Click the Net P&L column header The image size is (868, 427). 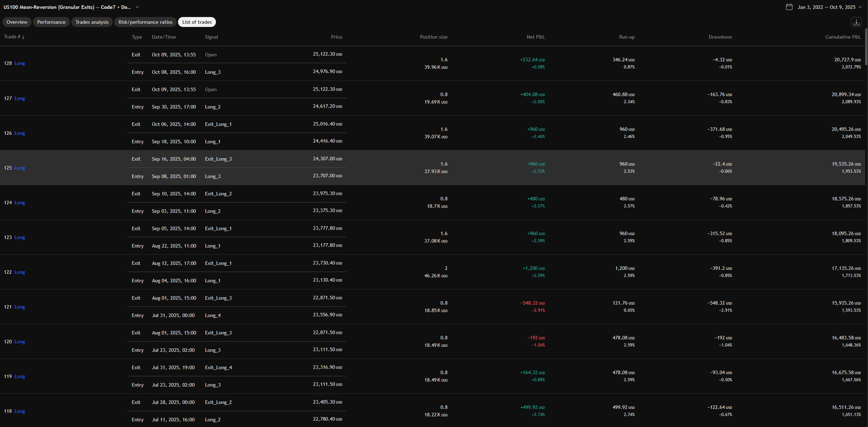click(535, 37)
